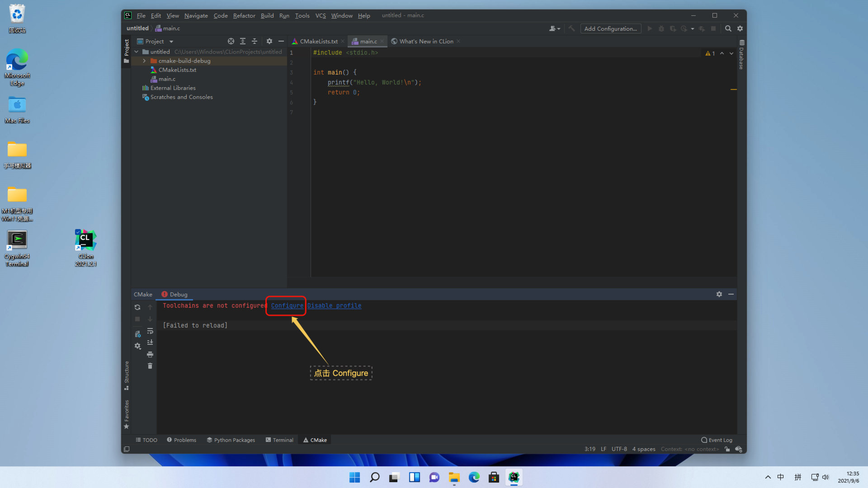Open Microsoft Edge from the taskbar
The image size is (868, 488).
(474, 477)
